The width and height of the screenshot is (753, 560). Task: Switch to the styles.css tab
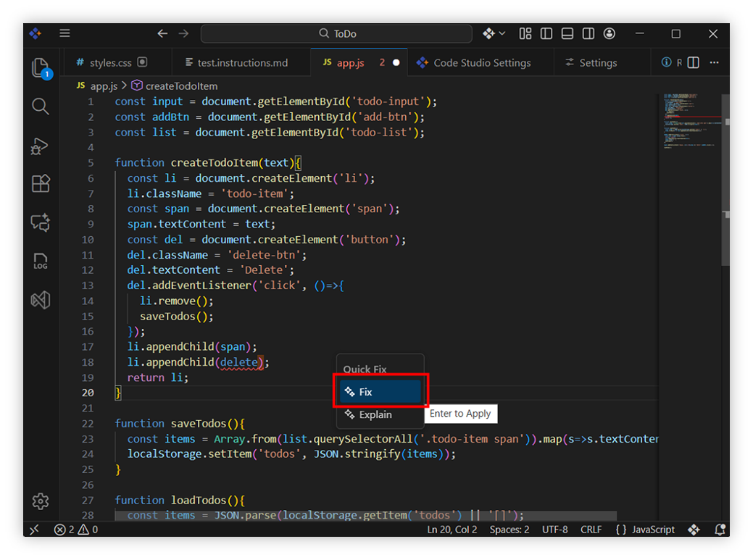[x=110, y=63]
